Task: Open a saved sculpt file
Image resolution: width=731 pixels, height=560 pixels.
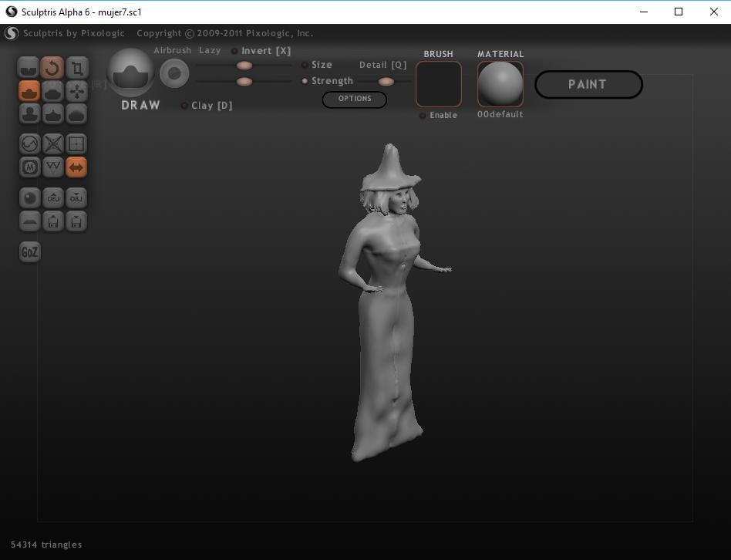Action: click(x=53, y=221)
